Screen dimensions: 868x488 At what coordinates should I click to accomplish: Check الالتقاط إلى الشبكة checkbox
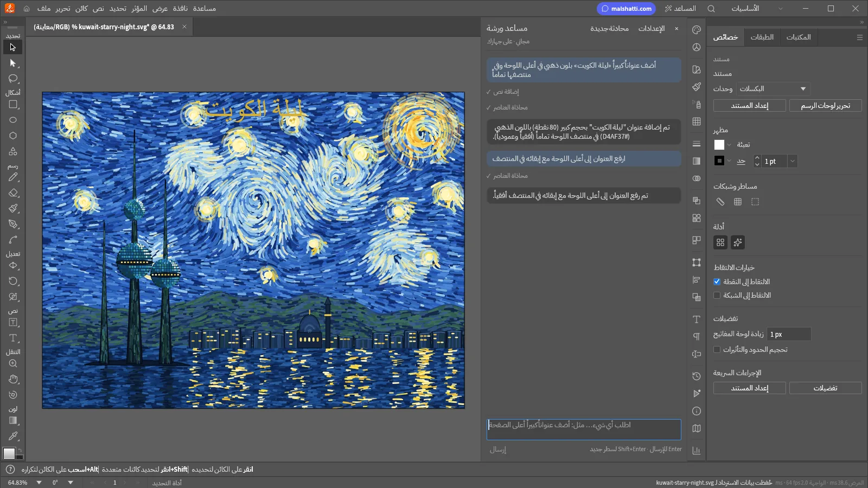[717, 295]
